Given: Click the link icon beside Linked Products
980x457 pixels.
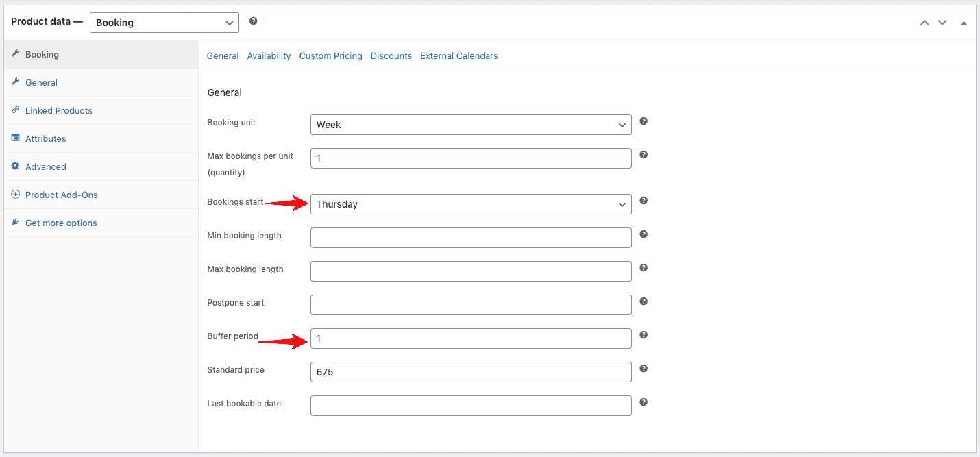Looking at the screenshot, I should tap(15, 110).
